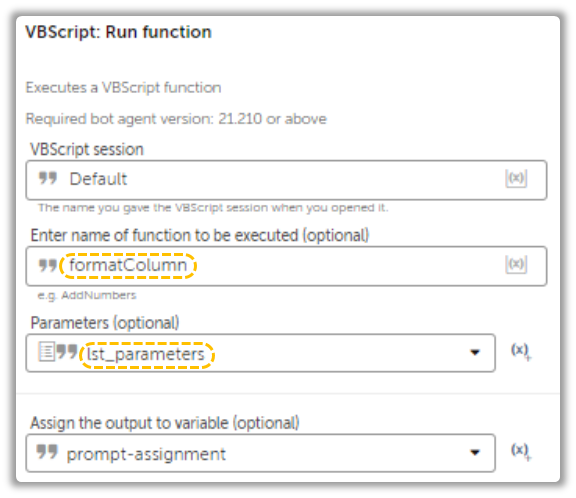This screenshot has width=576, height=498.
Task: Insert variable into VBScript session field
Action: (516, 178)
